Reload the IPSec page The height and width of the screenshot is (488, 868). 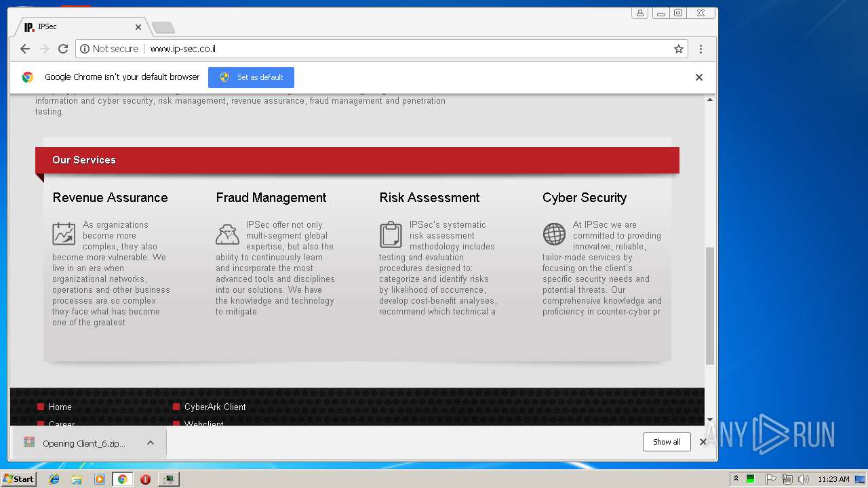(63, 49)
